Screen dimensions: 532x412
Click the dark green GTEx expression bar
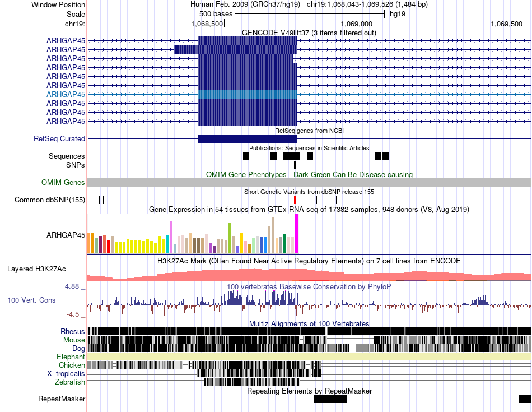(284, 243)
